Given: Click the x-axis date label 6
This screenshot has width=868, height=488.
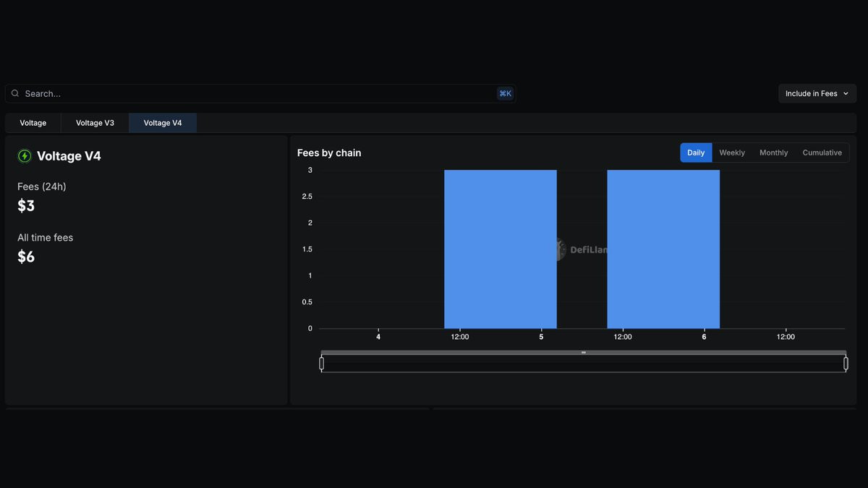Looking at the screenshot, I should pos(704,337).
